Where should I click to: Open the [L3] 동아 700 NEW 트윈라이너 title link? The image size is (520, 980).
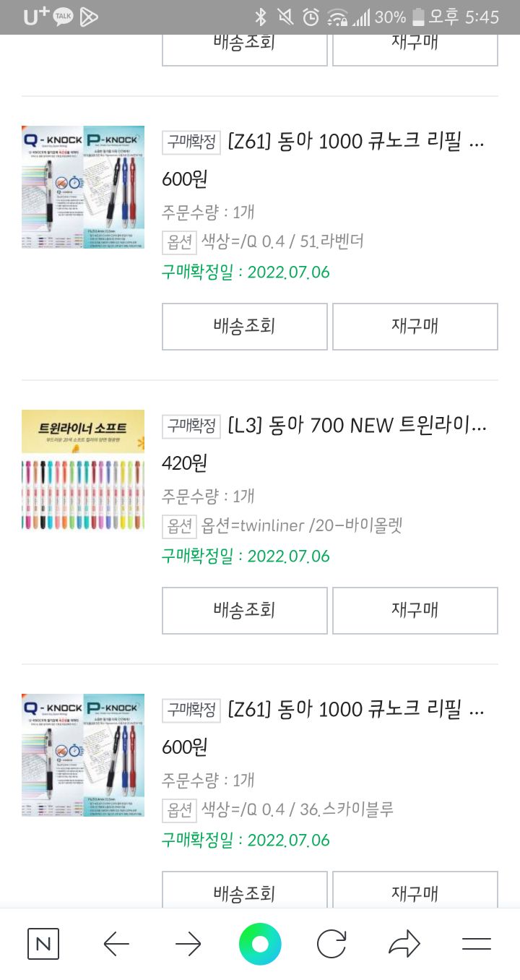tap(357, 426)
